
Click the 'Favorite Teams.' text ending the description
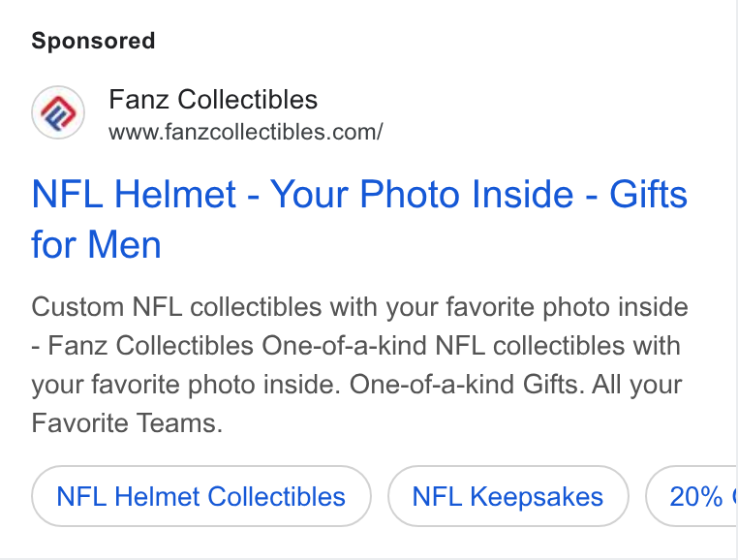127,422
